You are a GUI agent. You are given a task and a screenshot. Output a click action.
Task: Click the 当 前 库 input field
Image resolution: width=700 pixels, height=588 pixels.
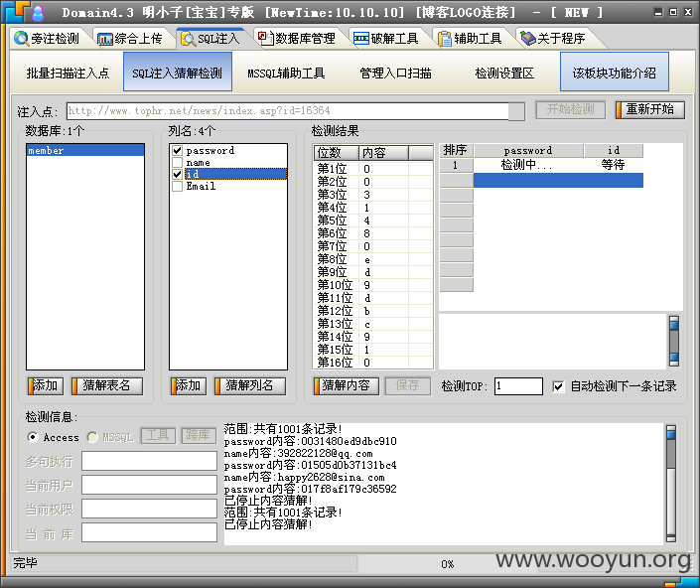[150, 533]
